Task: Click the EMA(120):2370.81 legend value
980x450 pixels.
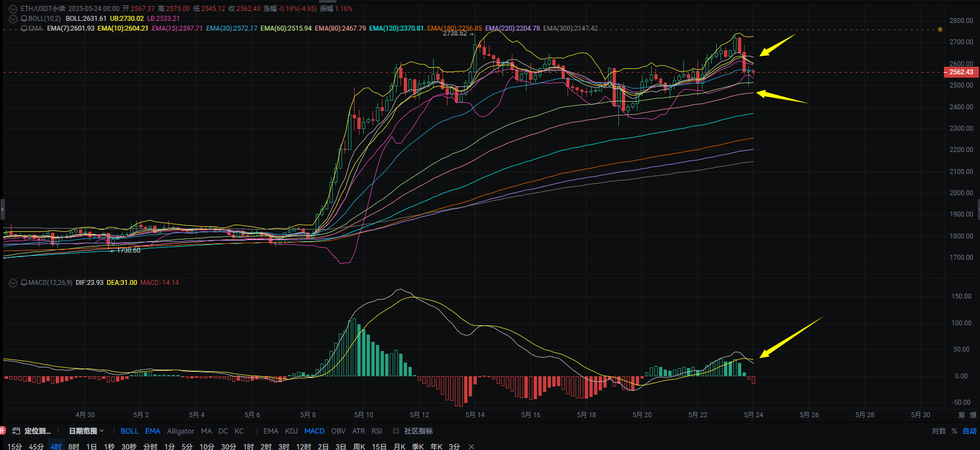Action: pyautogui.click(x=397, y=28)
